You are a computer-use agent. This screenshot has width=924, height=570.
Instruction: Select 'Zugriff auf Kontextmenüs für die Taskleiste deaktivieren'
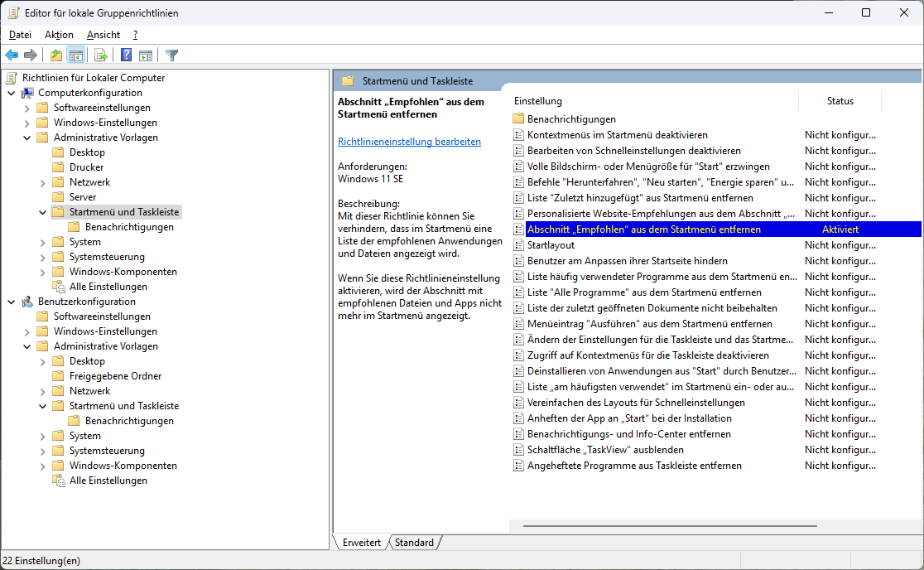click(647, 355)
